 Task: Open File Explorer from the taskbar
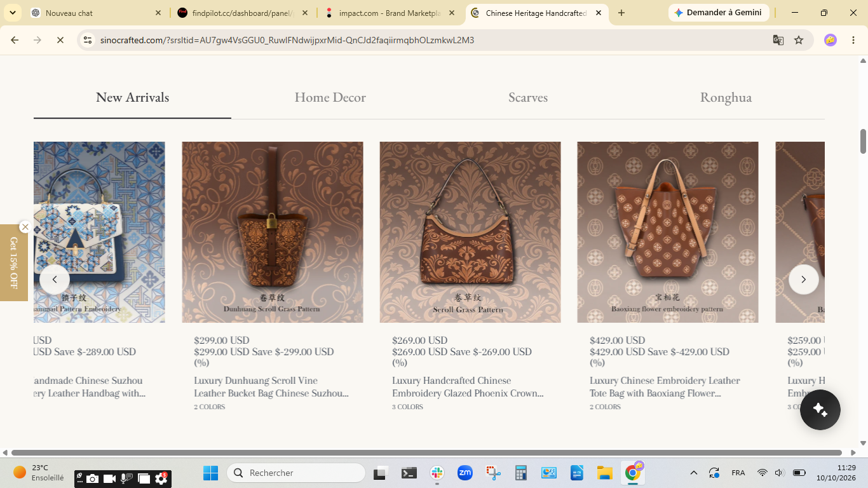point(604,473)
